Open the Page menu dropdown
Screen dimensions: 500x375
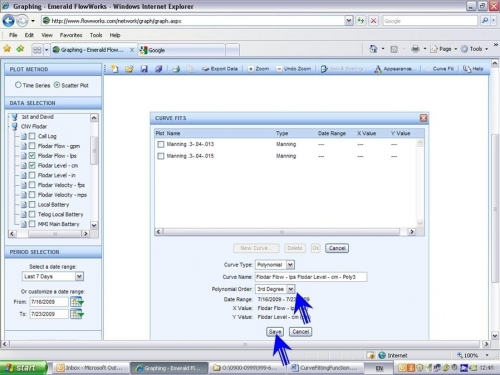point(445,49)
